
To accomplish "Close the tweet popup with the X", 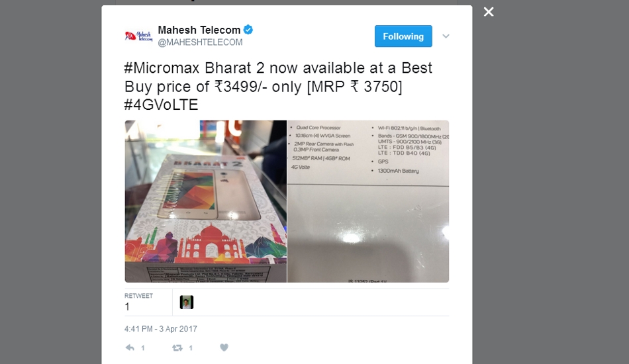I will pyautogui.click(x=489, y=12).
